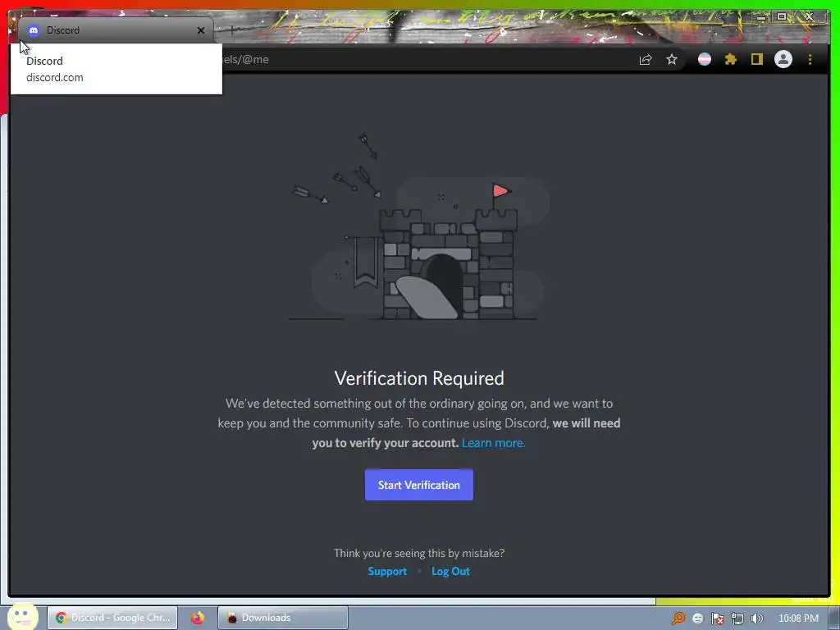Viewport: 840px width, 630px height.
Task: Click the striped flag extension icon
Action: pos(705,59)
